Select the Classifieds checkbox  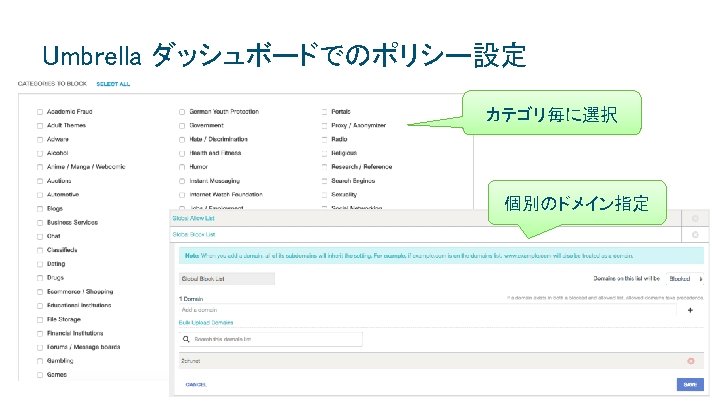tap(40, 250)
